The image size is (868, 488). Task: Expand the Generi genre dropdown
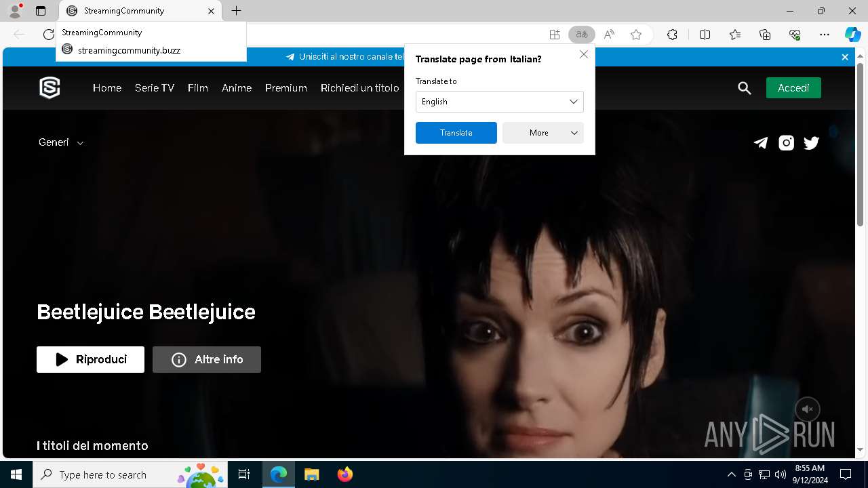61,142
